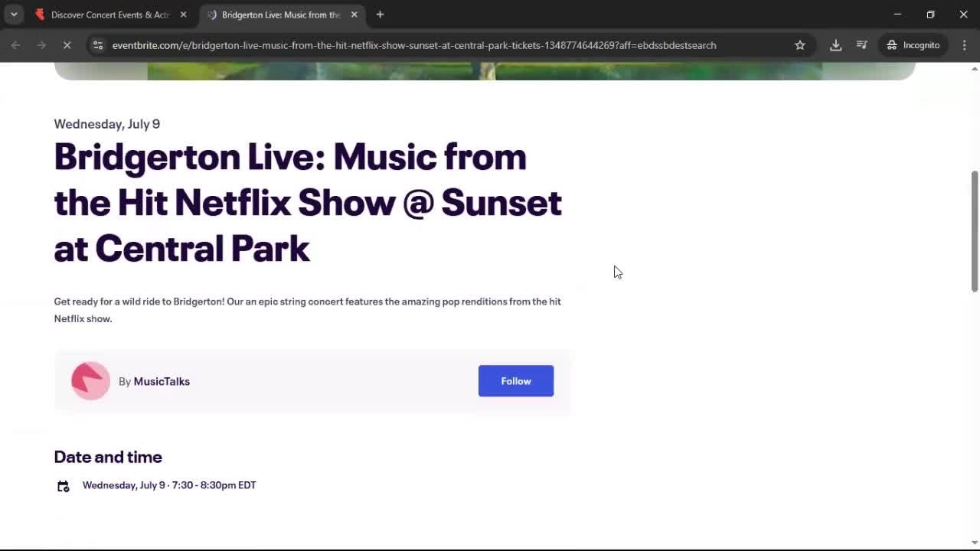Click the page vertical scrollbar thumb

point(975,231)
